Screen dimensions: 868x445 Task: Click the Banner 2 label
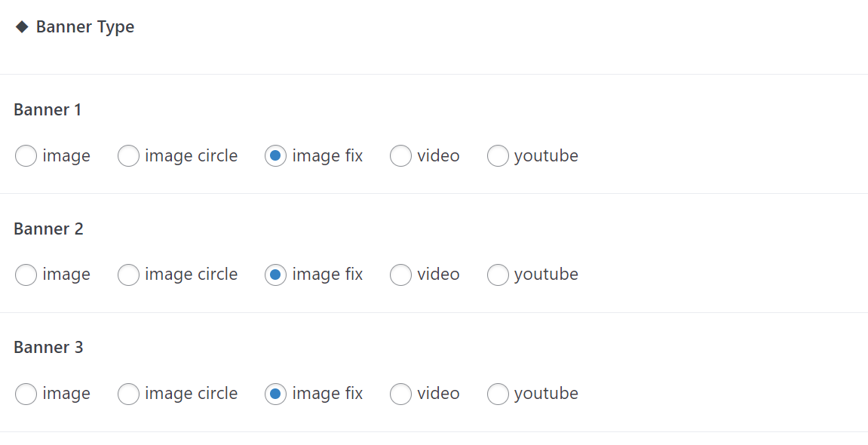49,229
